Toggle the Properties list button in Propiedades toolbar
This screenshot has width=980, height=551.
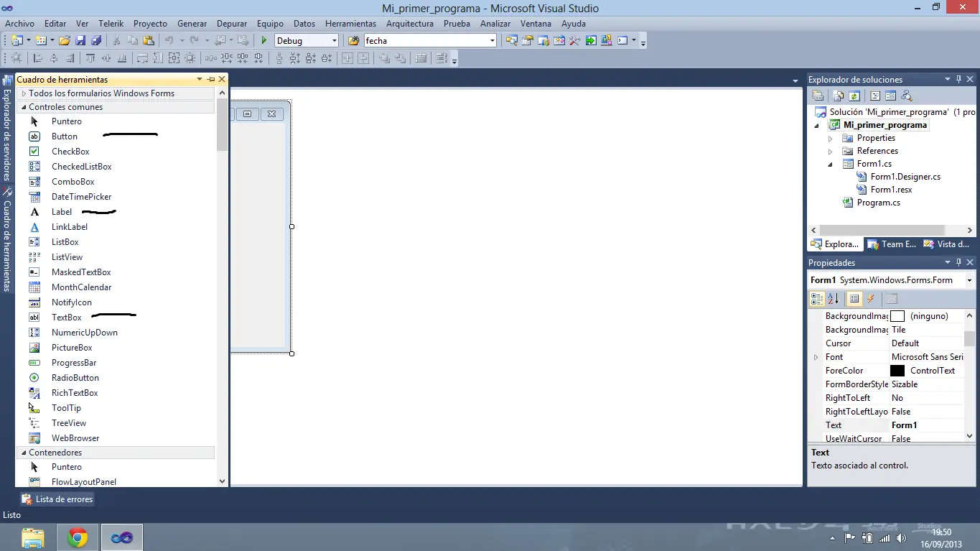click(x=854, y=299)
